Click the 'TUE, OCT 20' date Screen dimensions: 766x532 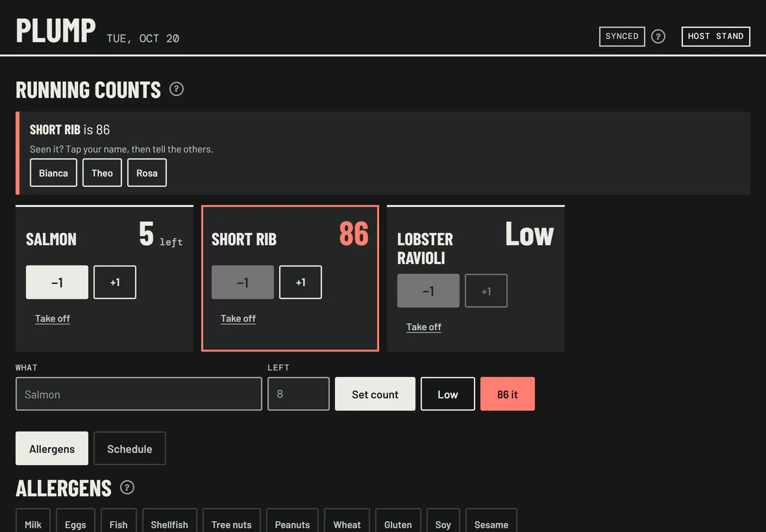tap(143, 38)
